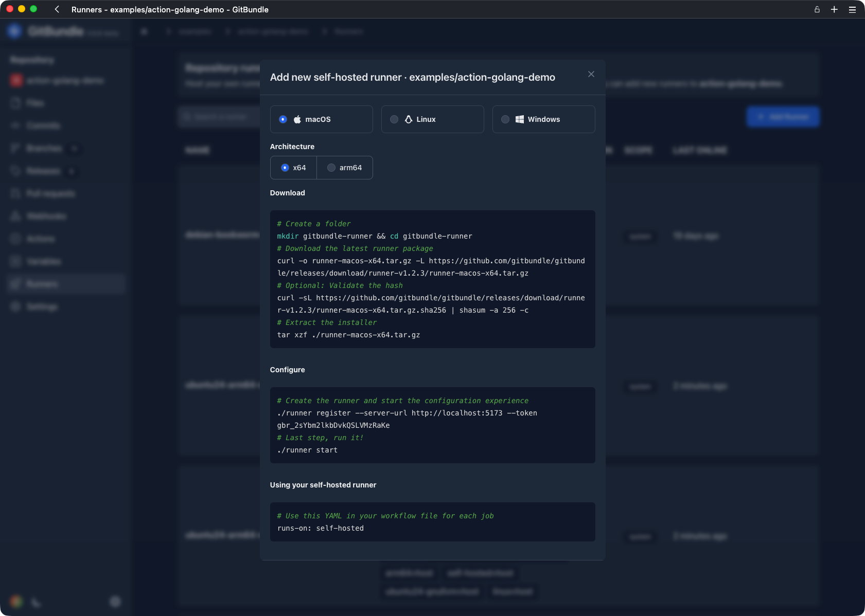
Task: Click the blurred Add Runner button behind dialog
Action: coord(783,117)
